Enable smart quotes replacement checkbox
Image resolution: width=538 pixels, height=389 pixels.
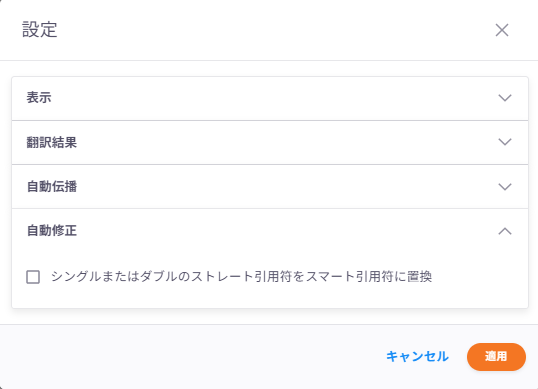tap(33, 277)
